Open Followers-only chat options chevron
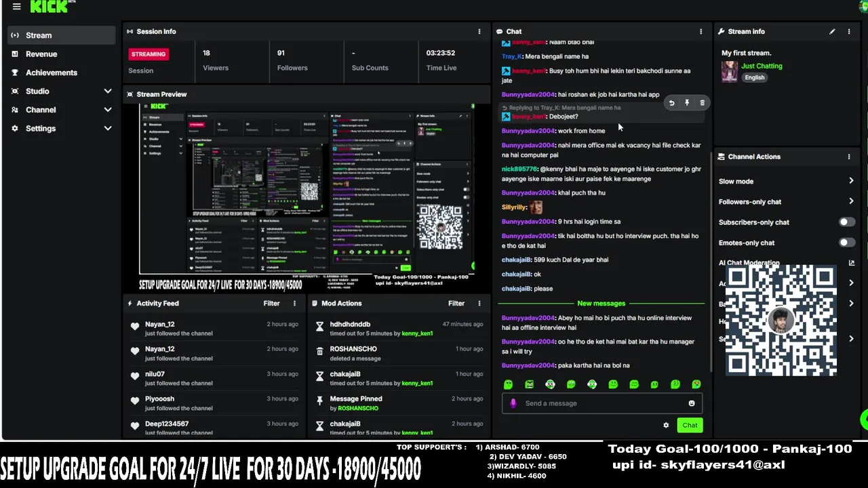 (851, 201)
